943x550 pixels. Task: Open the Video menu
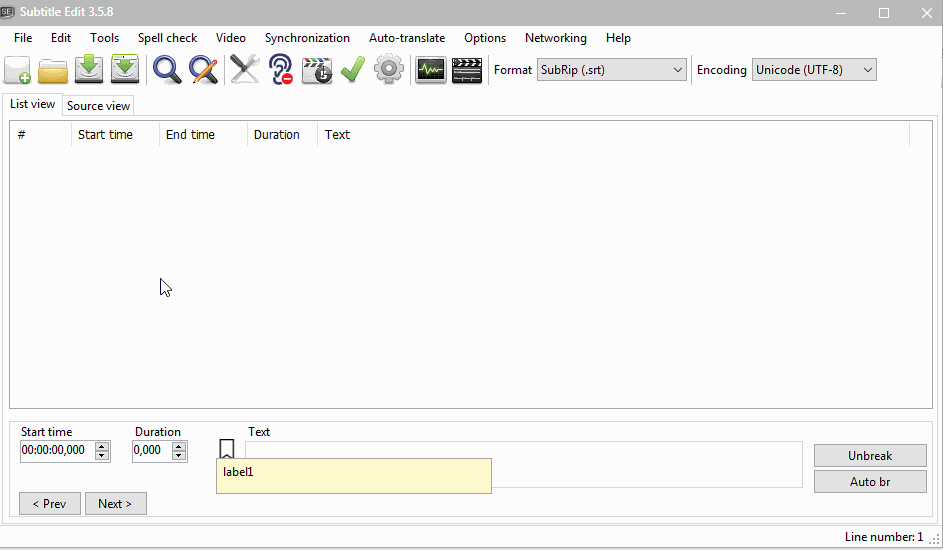[231, 38]
